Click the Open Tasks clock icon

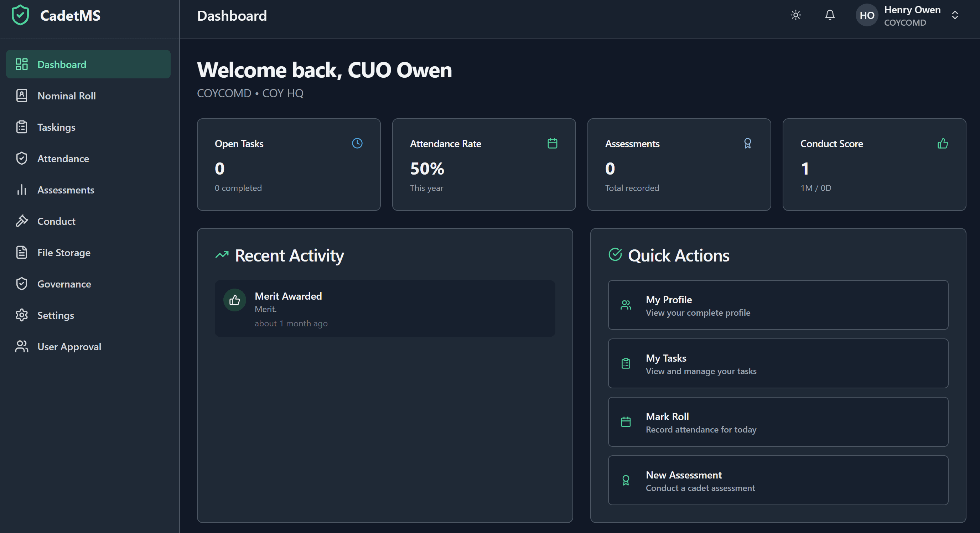[x=357, y=144]
